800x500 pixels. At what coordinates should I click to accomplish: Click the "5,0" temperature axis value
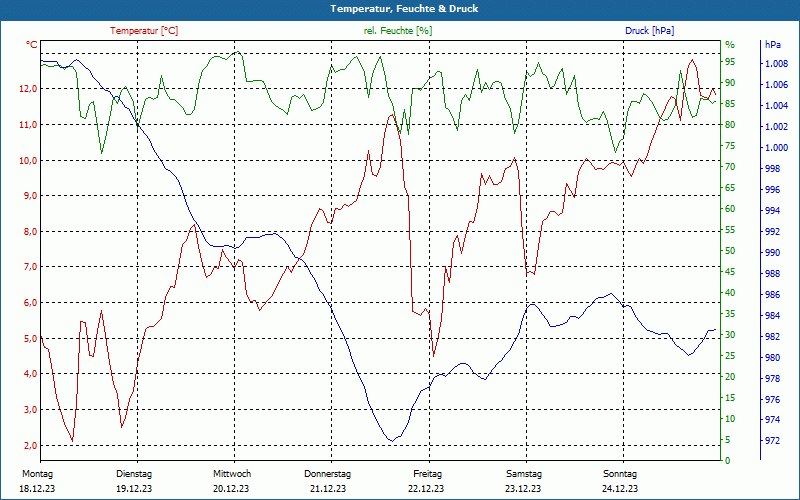(x=29, y=338)
